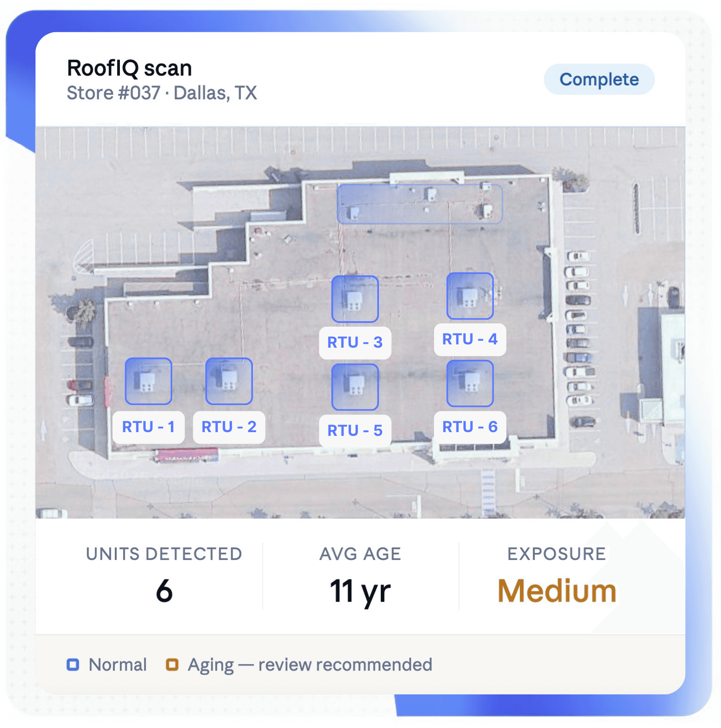Expand the RTU - 3 detection box details
721x728 pixels.
(355, 299)
